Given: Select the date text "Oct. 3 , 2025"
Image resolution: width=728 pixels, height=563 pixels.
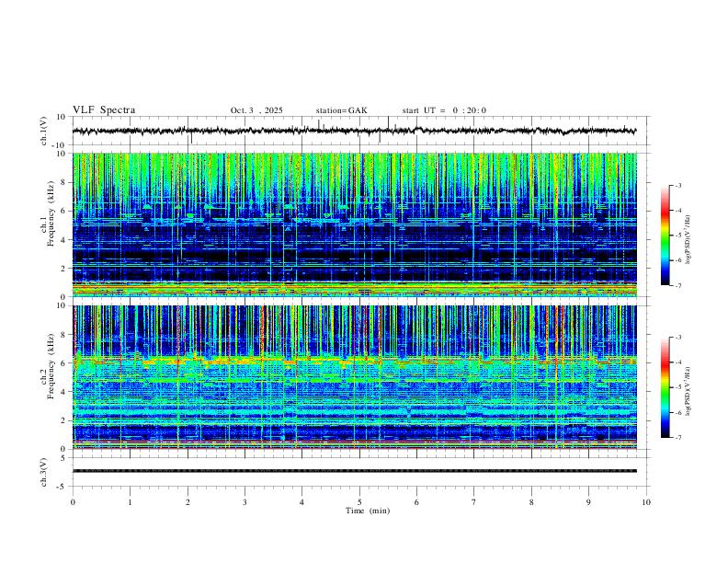Looking at the screenshot, I should pos(256,110).
